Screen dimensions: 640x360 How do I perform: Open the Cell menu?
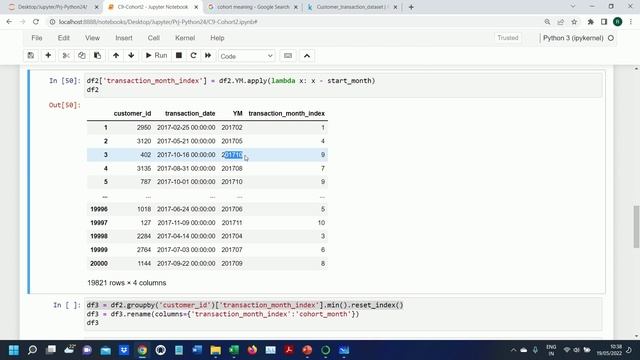pos(153,38)
